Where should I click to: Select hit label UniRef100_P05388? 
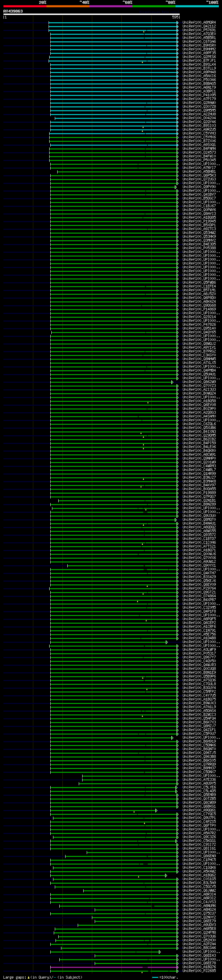point(199,248)
